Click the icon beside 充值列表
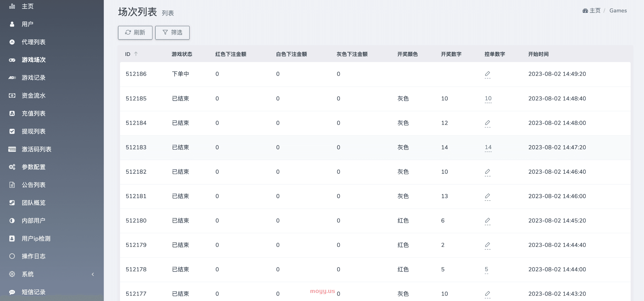Viewport: 644px width, 301px height. (12, 114)
